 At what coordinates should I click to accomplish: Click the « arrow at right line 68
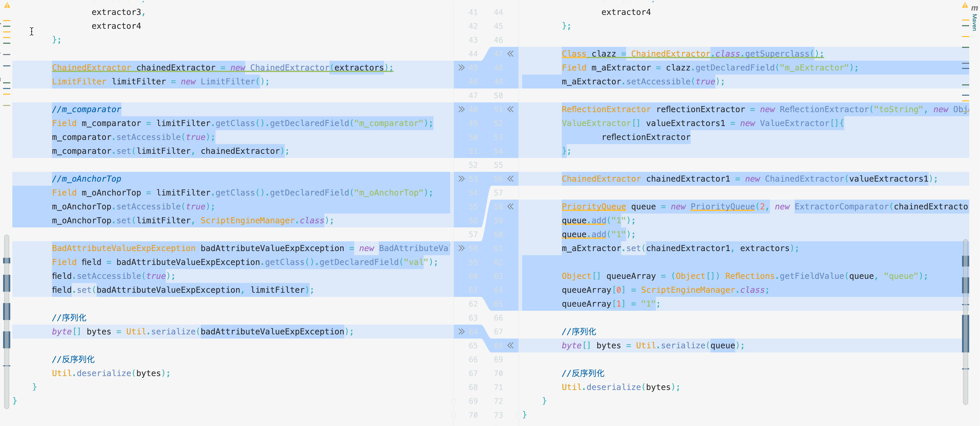[511, 345]
